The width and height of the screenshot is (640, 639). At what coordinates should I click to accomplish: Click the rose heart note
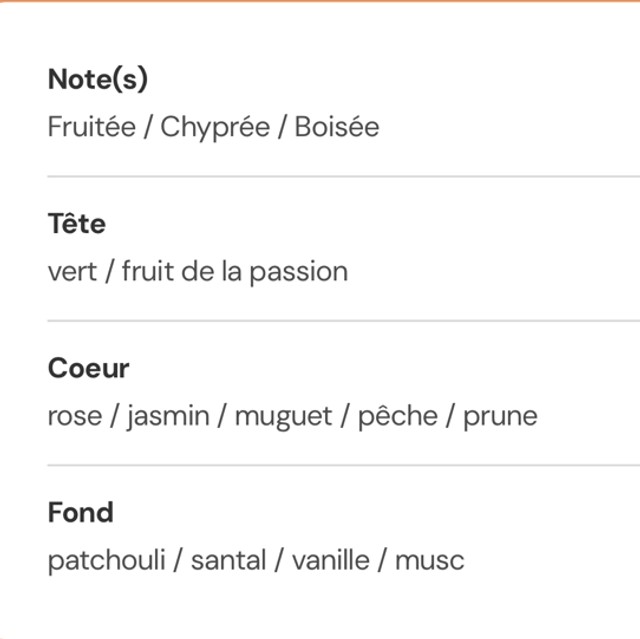(75, 416)
